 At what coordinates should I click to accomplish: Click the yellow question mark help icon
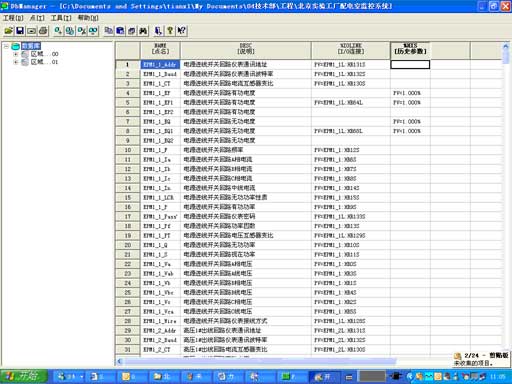click(x=170, y=31)
